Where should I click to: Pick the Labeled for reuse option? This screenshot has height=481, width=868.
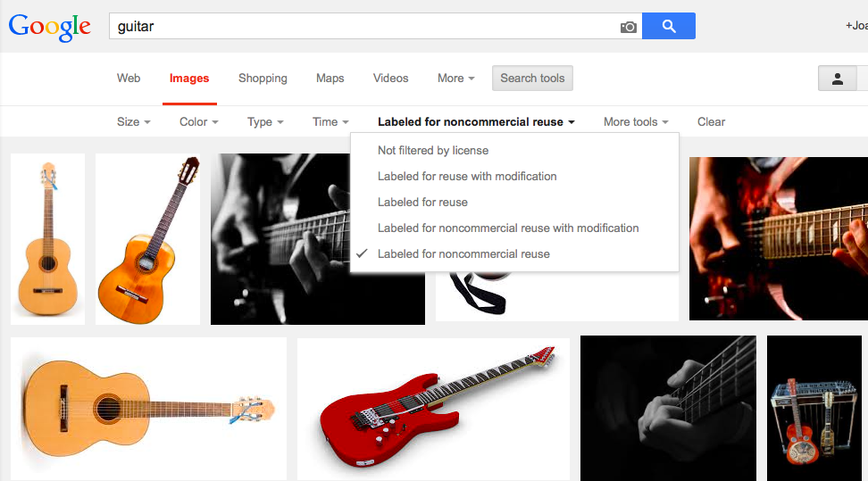pyautogui.click(x=422, y=203)
